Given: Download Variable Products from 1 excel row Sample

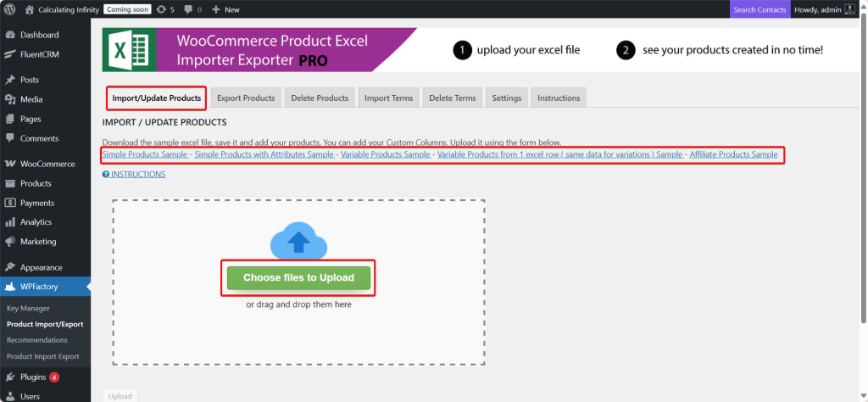Looking at the screenshot, I should pyautogui.click(x=561, y=154).
